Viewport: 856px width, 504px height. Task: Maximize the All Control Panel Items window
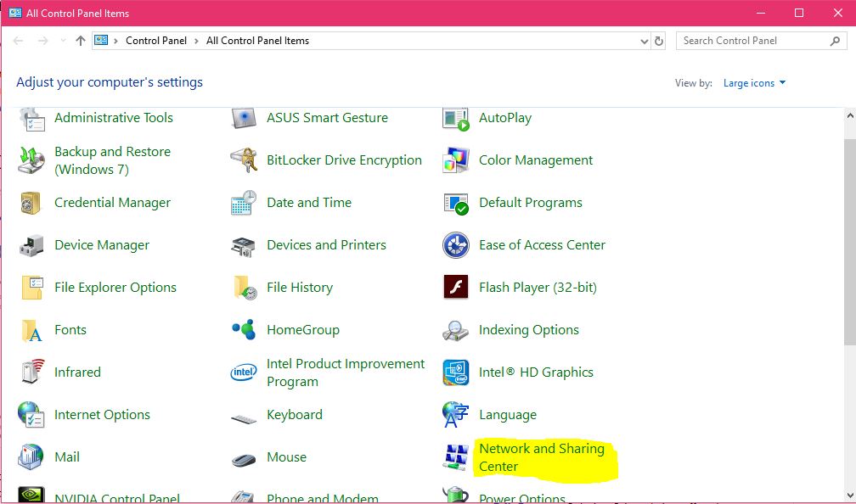tap(798, 13)
